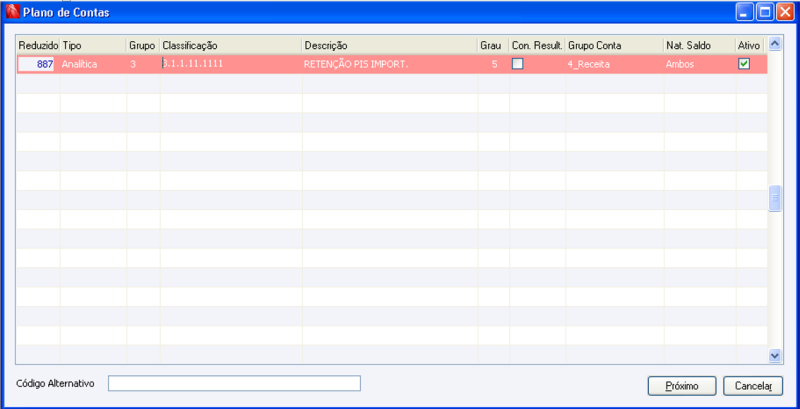Click the Grupo cell showing 3
This screenshot has height=409, width=800.
pos(143,64)
